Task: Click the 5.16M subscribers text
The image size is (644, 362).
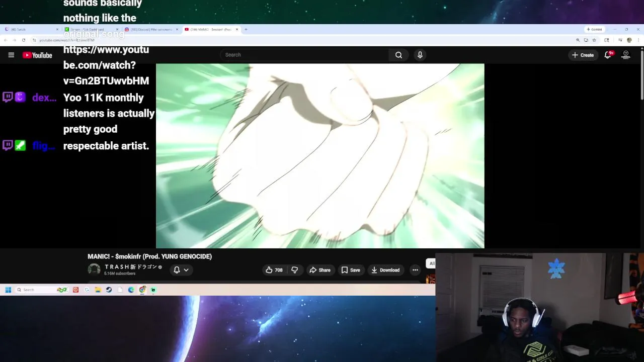Action: 120,274
